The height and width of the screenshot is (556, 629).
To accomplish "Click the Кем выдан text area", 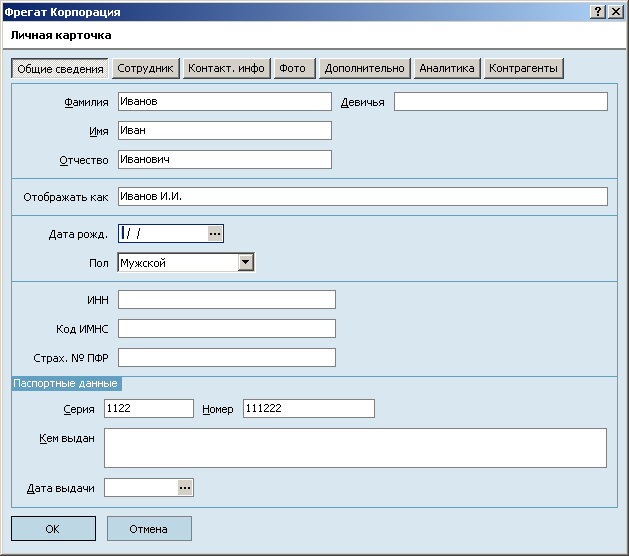I will (355, 448).
